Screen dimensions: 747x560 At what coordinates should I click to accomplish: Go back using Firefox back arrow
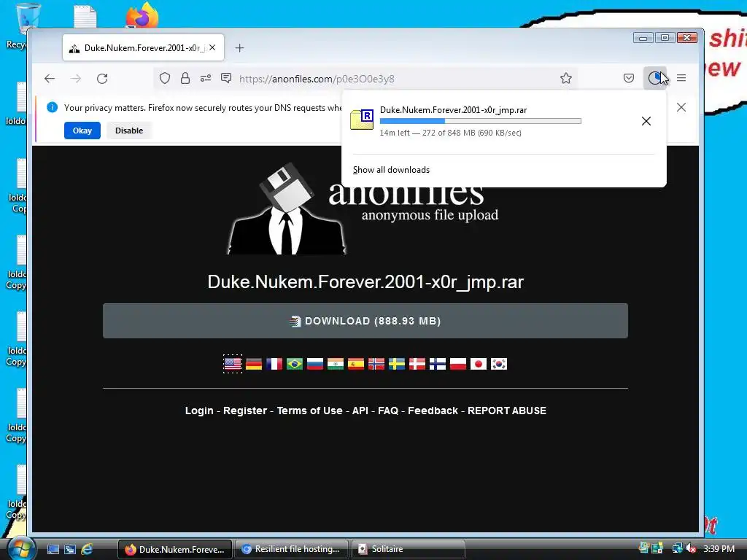[50, 79]
